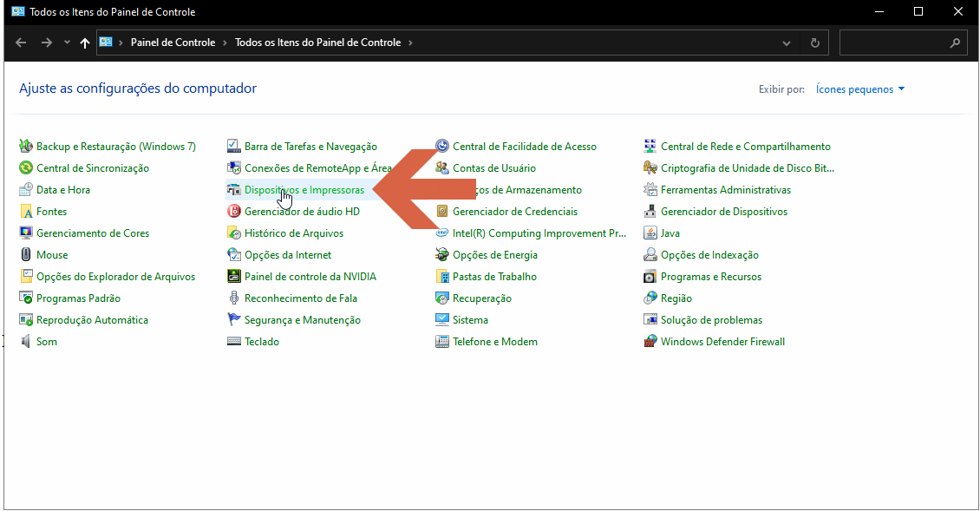Open Solução de problemas link
Viewport: 980px width, 511px height.
[711, 319]
